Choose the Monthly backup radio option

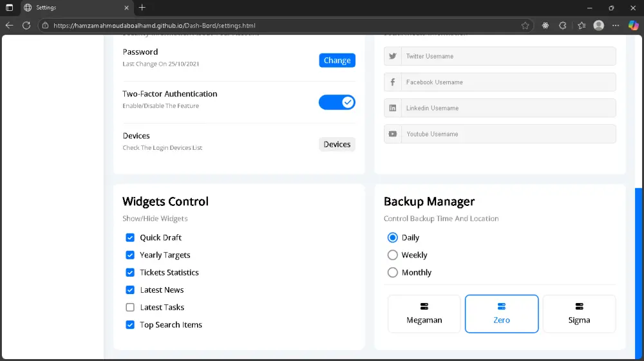point(393,272)
